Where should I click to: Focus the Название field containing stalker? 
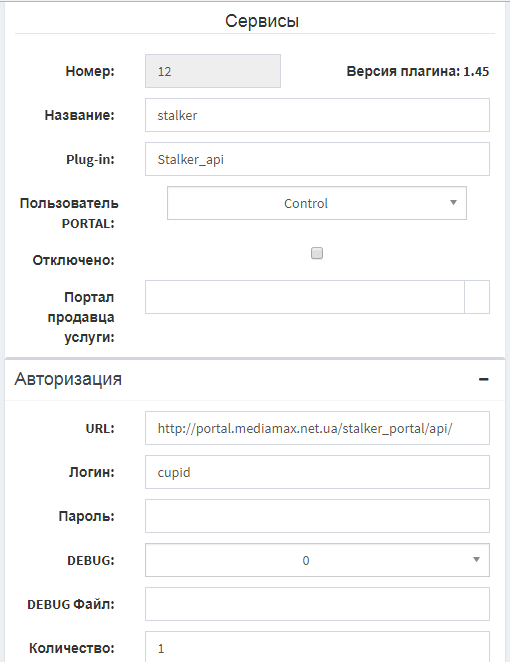317,115
